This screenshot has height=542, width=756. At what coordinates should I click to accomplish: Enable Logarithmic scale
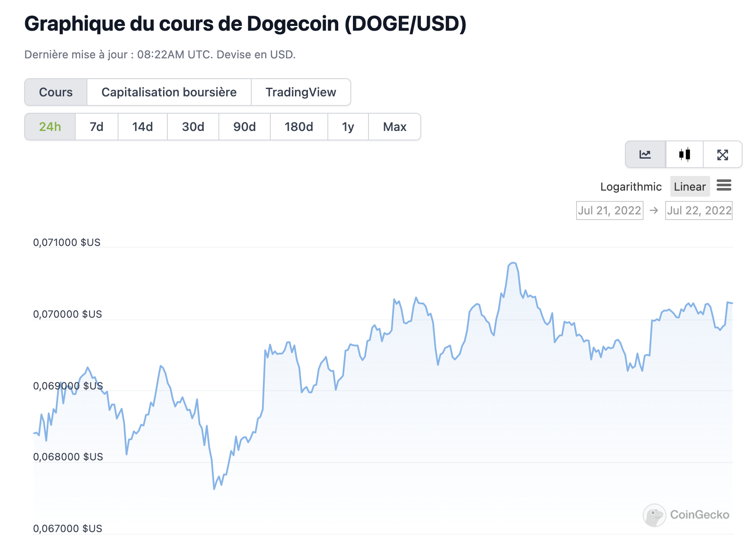(x=631, y=187)
